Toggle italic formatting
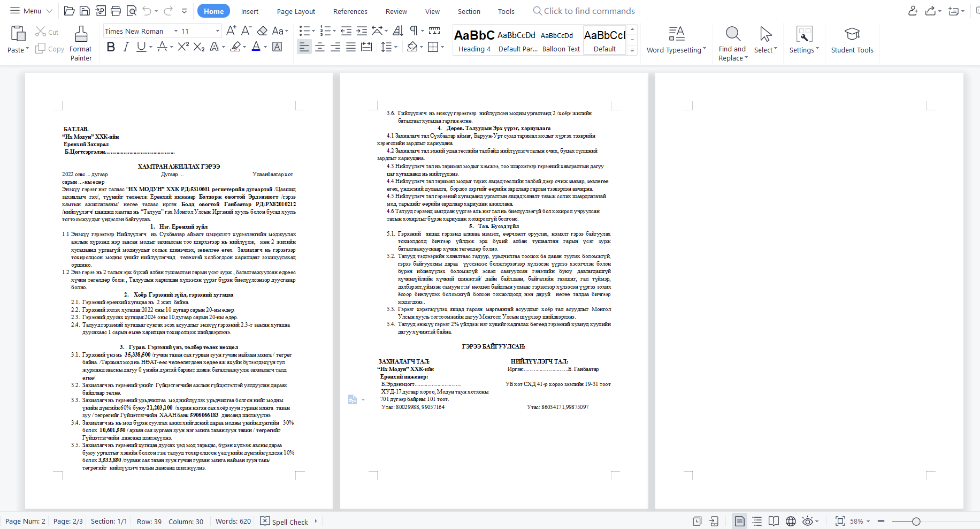Image resolution: width=980 pixels, height=529 pixels. 126,47
